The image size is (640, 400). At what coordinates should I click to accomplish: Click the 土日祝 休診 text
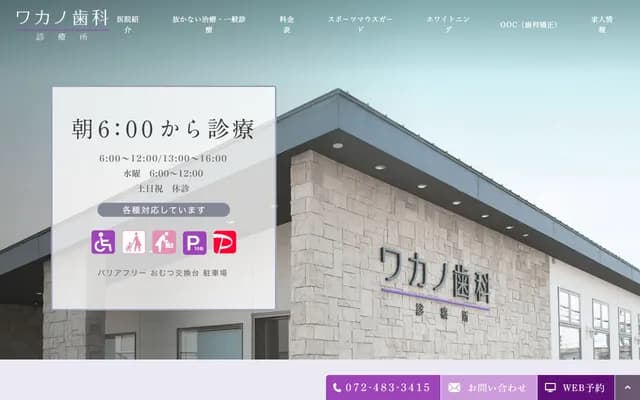click(x=163, y=188)
